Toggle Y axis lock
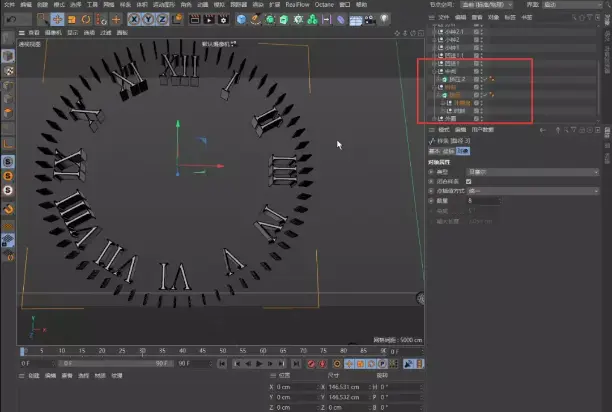 [x=148, y=19]
